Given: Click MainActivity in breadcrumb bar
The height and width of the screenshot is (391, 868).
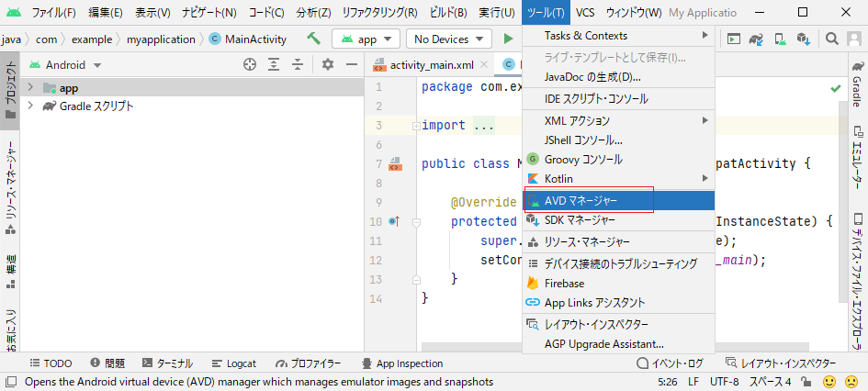Looking at the screenshot, I should tap(249, 39).
